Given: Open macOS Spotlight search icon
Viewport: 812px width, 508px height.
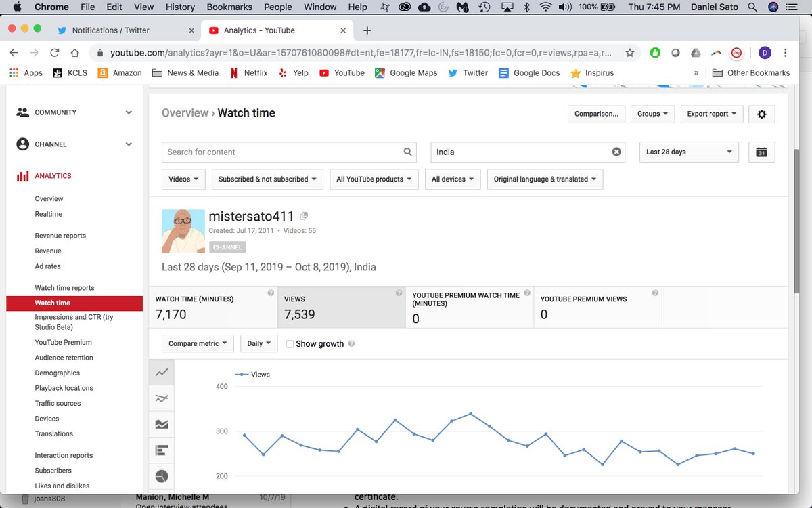Looking at the screenshot, I should [x=752, y=7].
